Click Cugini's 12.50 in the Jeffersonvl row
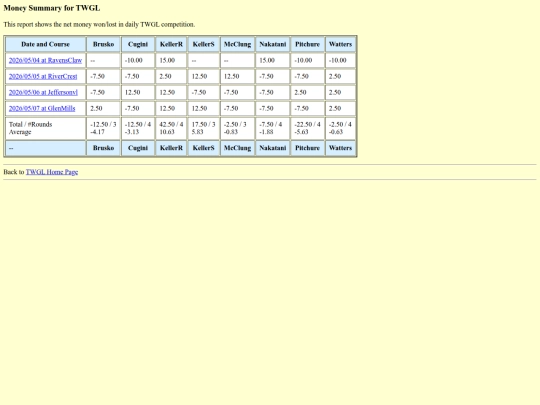540x405 pixels. click(138, 92)
